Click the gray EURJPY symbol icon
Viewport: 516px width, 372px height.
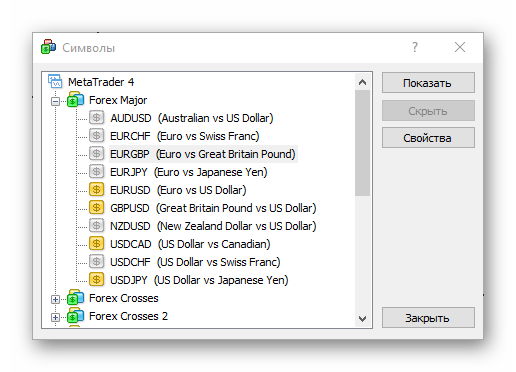(x=96, y=172)
